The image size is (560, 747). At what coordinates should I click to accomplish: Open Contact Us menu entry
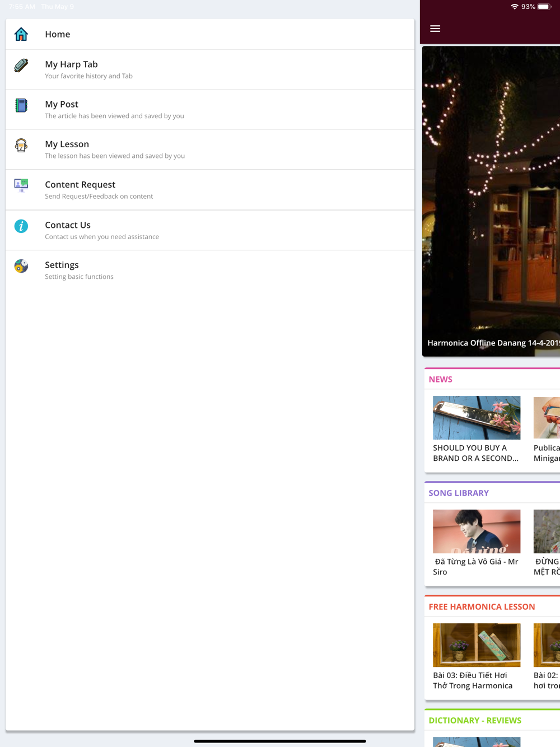coord(210,230)
